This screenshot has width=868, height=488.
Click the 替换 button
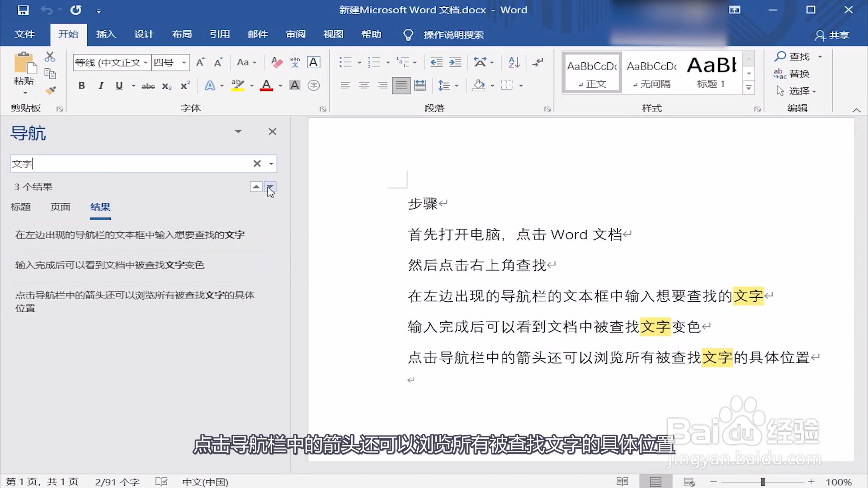[x=792, y=74]
